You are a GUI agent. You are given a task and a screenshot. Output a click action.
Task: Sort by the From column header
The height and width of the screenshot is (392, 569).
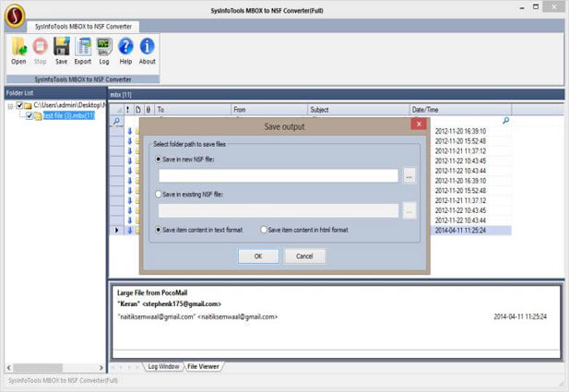(x=269, y=110)
